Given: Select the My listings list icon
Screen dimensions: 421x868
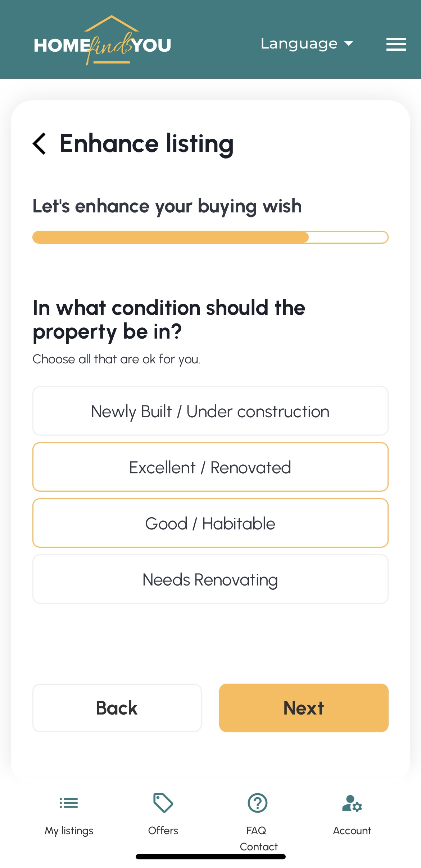Looking at the screenshot, I should pyautogui.click(x=68, y=803).
